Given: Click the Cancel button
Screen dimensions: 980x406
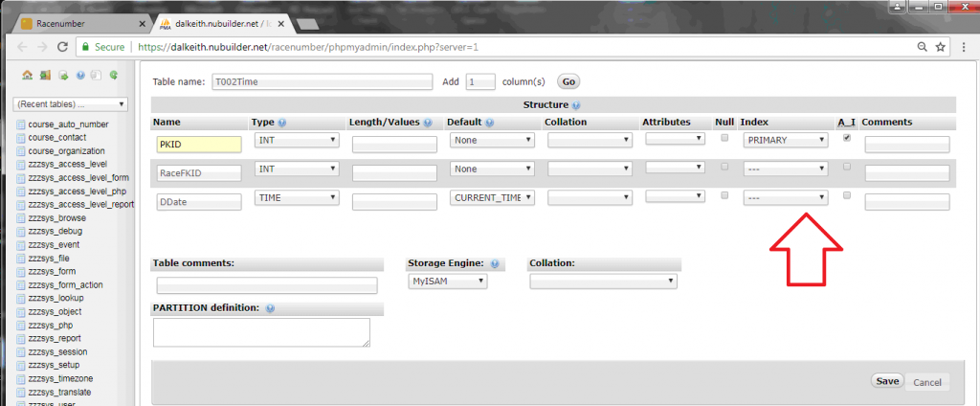Looking at the screenshot, I should point(927,382).
